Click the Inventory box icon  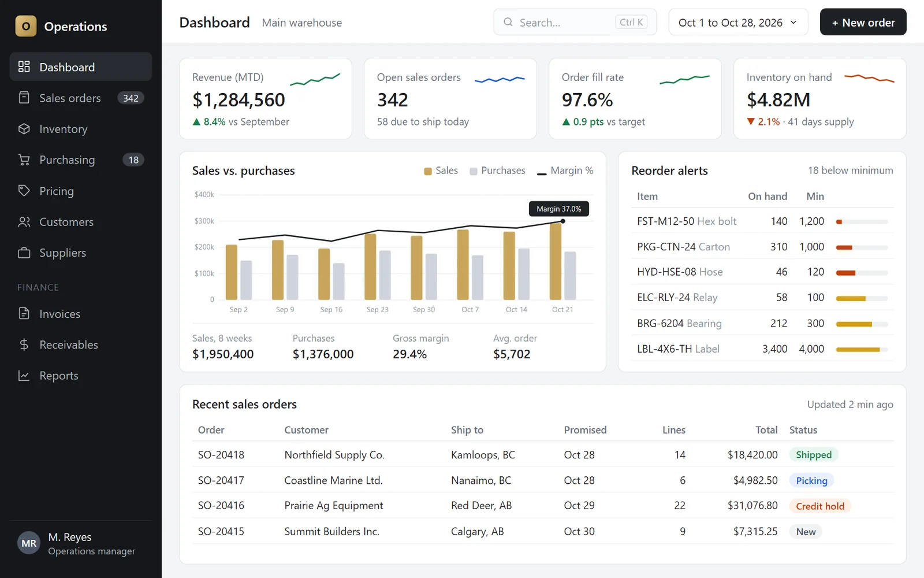click(x=24, y=128)
